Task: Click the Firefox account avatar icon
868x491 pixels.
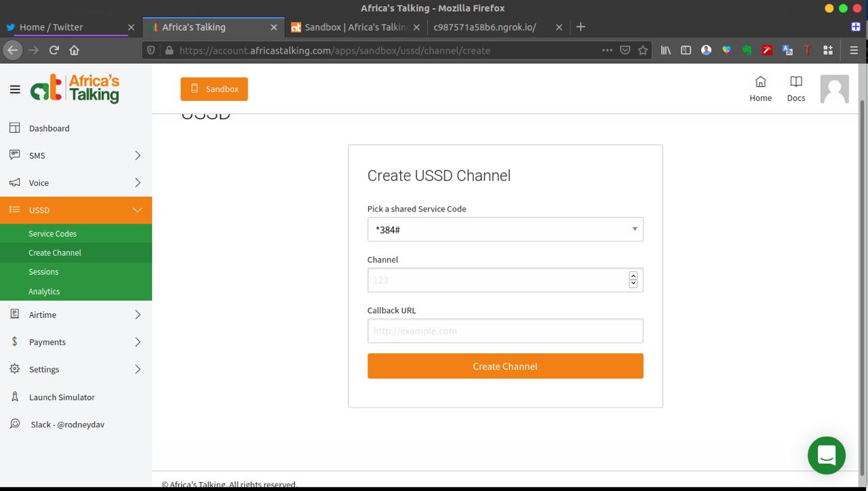Action: pos(706,50)
